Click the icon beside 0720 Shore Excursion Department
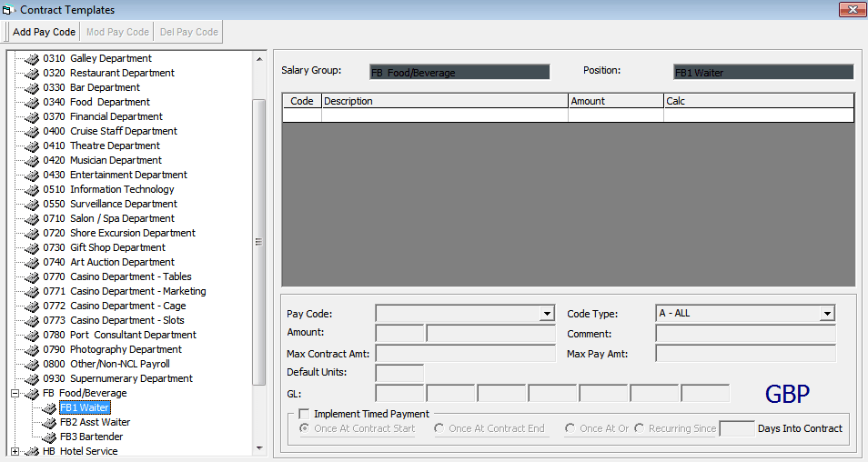The width and height of the screenshot is (868, 462). point(32,234)
